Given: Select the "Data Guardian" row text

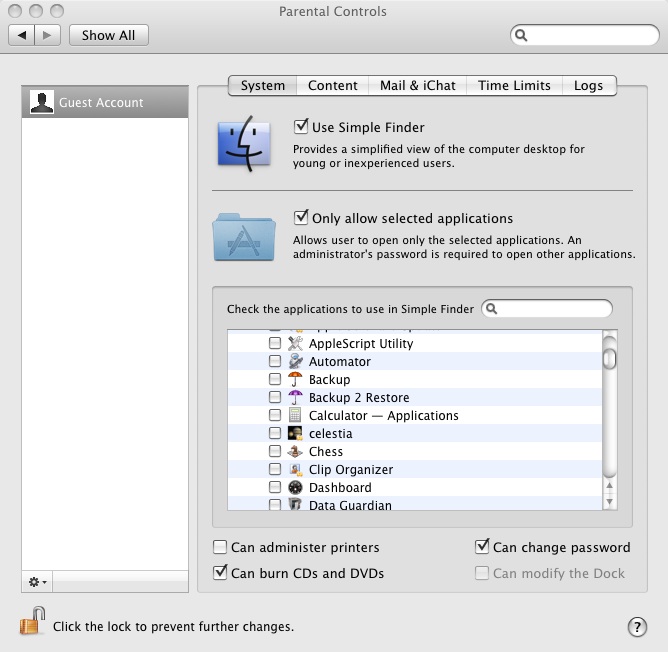Looking at the screenshot, I should pyautogui.click(x=350, y=505).
